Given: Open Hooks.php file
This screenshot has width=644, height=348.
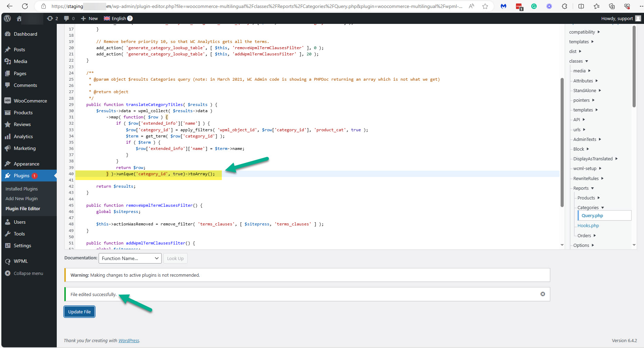Looking at the screenshot, I should (588, 225).
